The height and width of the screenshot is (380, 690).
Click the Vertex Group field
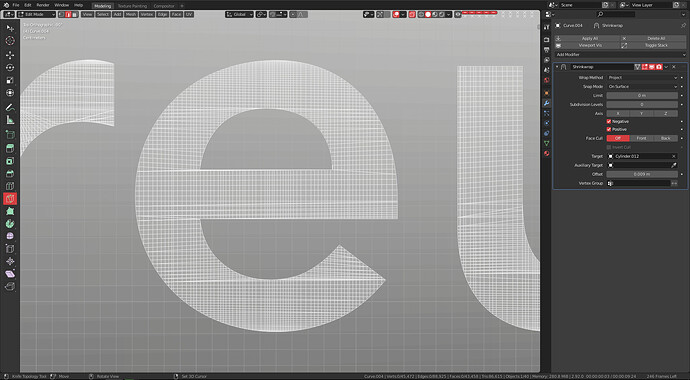639,183
